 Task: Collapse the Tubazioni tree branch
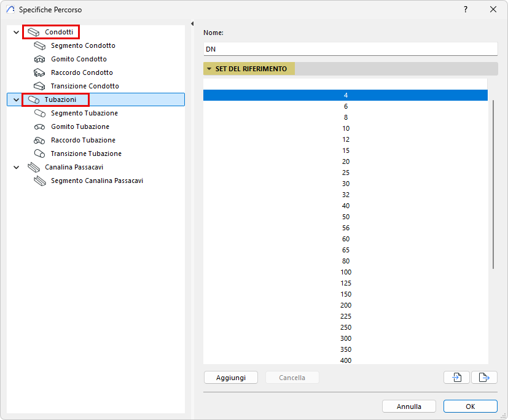point(16,99)
